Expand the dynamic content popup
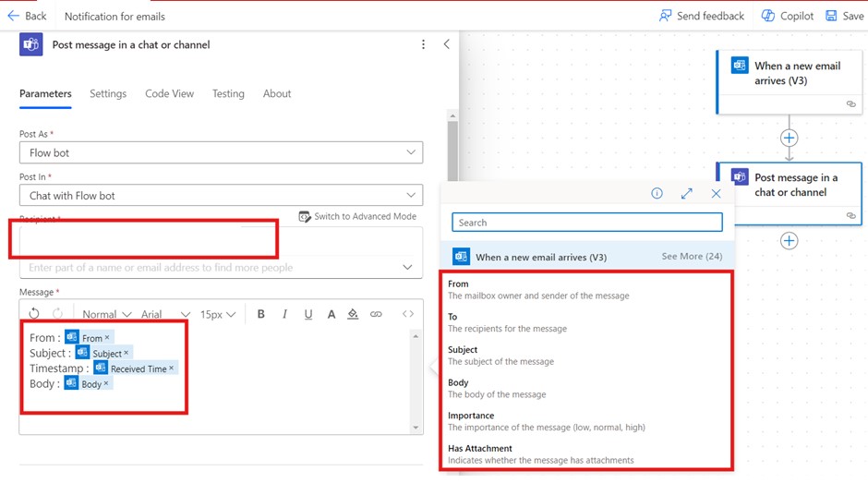 686,193
